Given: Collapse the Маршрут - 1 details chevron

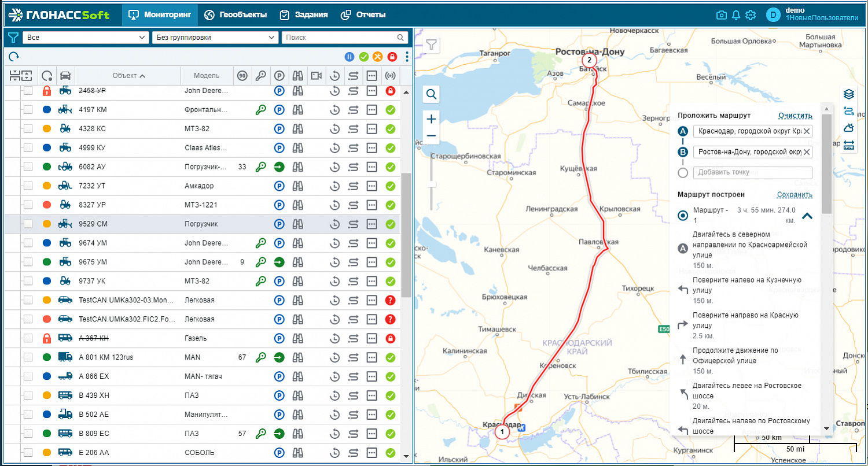Looking at the screenshot, I should click(807, 216).
